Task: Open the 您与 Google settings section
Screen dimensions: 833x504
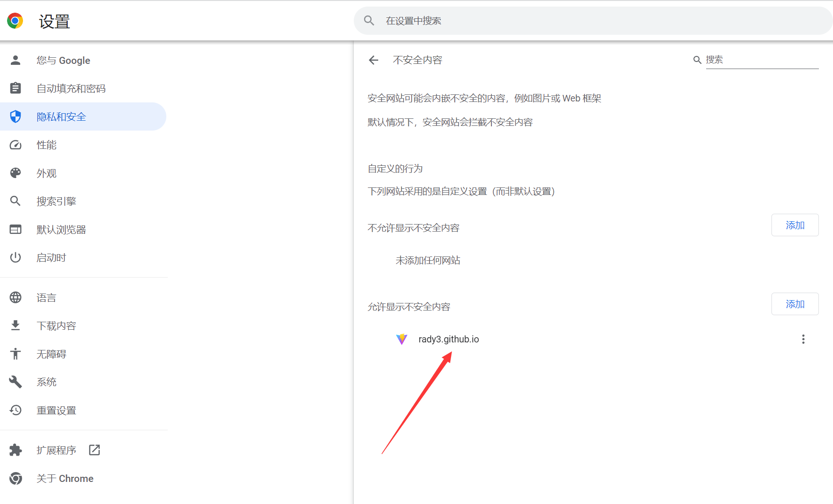Action: [83, 60]
